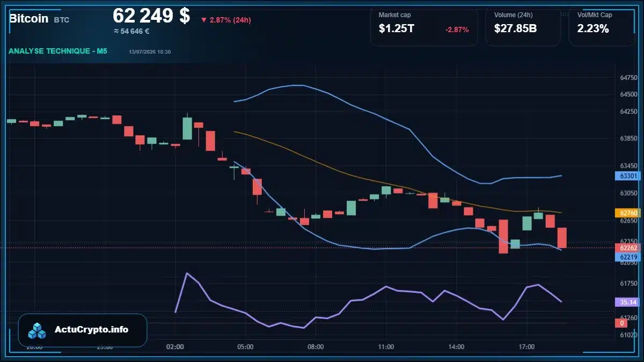Click the ≈ 54 646 € euro conversion
The image size is (644, 362).
[x=131, y=31]
